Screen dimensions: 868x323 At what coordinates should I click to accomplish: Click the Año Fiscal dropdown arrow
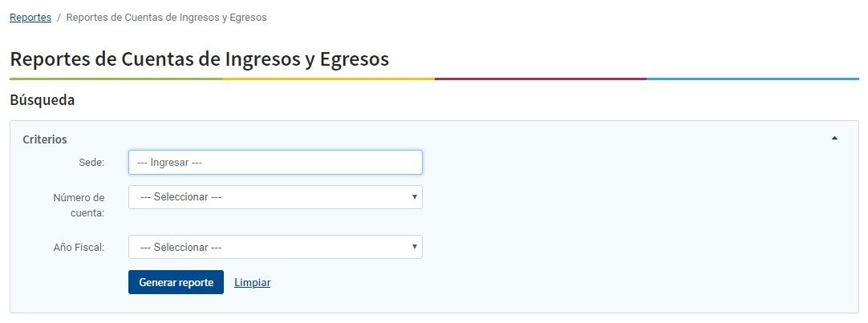tap(414, 247)
